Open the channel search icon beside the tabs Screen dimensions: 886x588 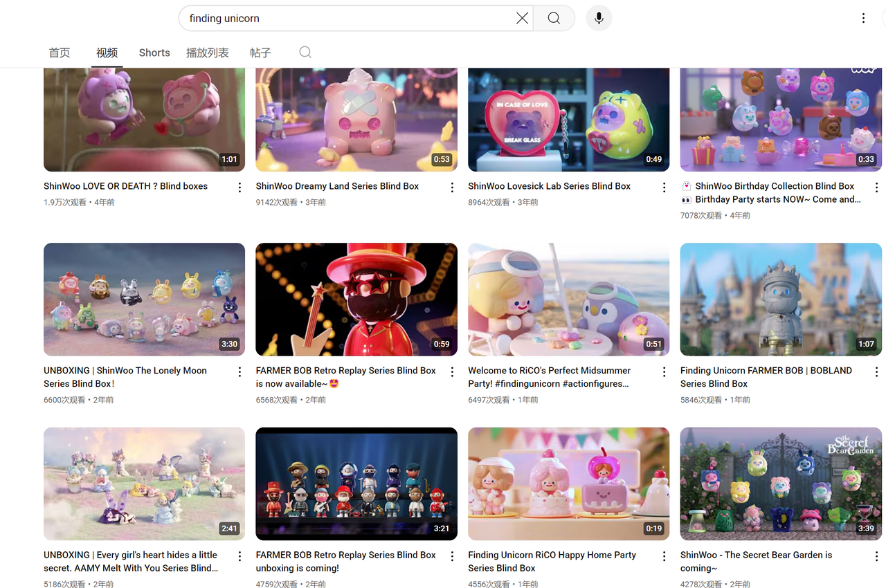click(305, 53)
